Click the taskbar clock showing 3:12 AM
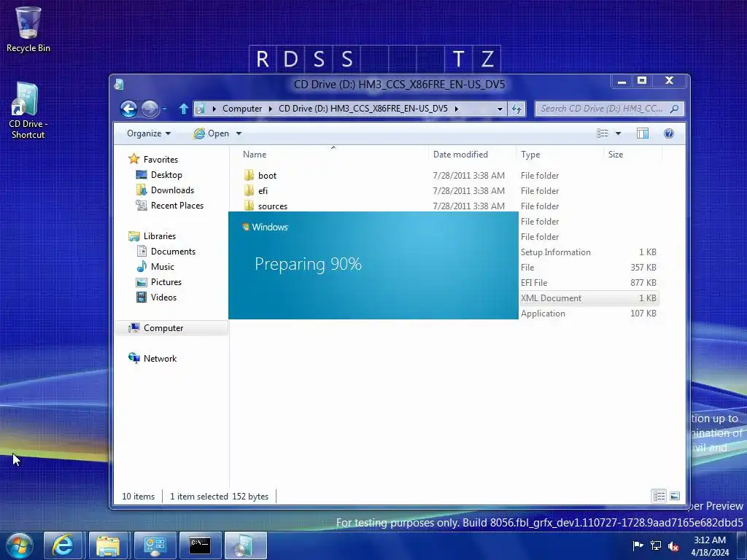 (709, 545)
